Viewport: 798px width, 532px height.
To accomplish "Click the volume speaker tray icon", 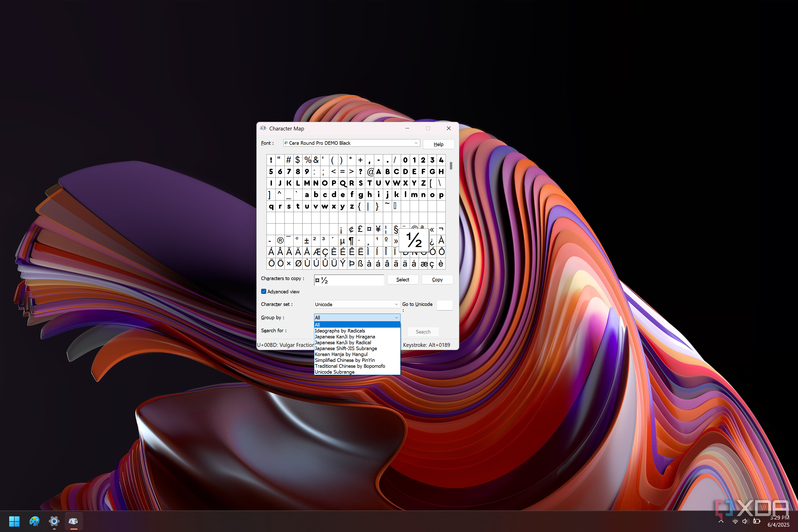I will tap(745, 521).
